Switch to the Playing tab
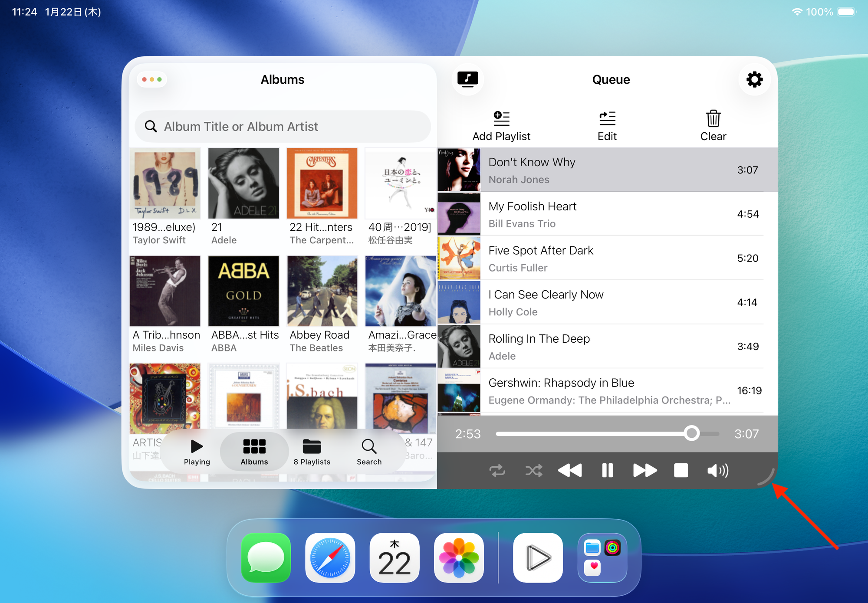Screen dimensions: 868x603 (197, 452)
